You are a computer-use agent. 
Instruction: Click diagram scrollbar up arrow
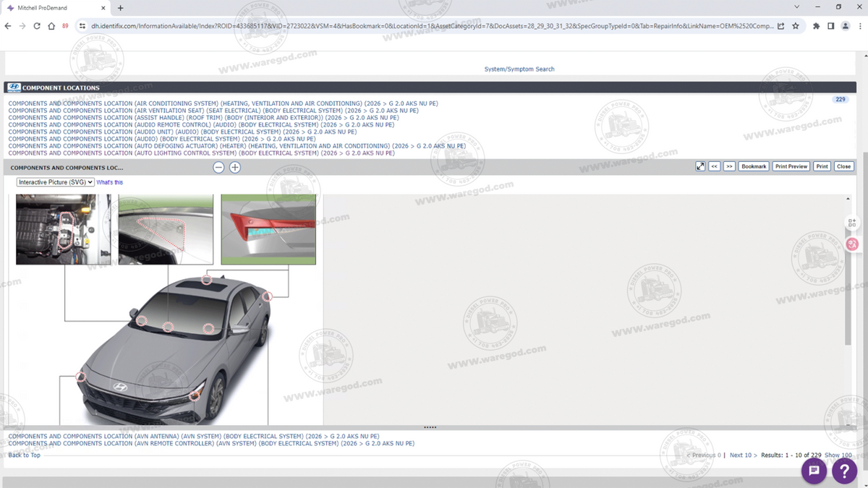pyautogui.click(x=848, y=199)
